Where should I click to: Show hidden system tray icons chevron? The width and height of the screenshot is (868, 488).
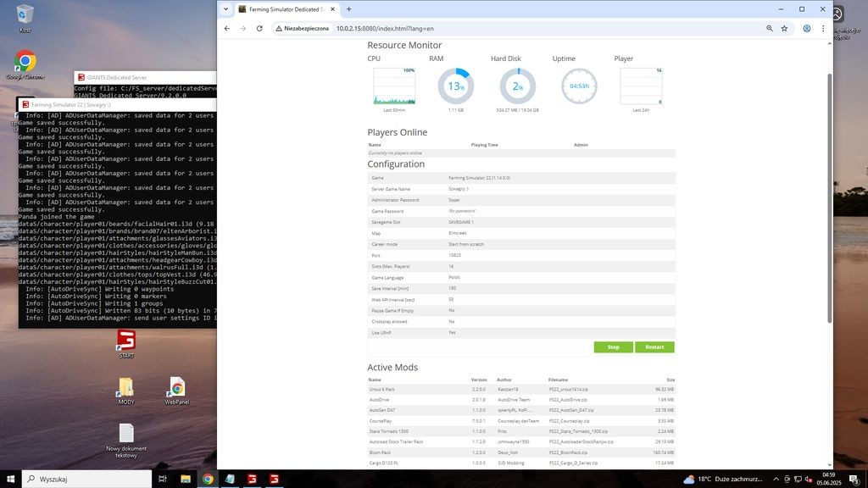tap(776, 479)
